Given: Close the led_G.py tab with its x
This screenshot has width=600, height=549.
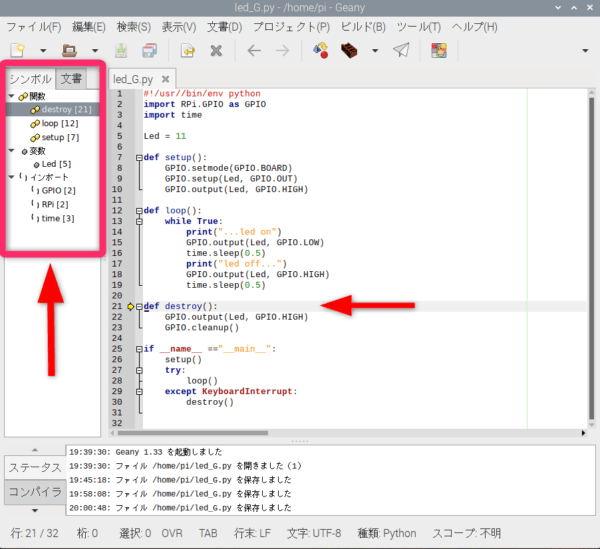Looking at the screenshot, I should 165,79.
